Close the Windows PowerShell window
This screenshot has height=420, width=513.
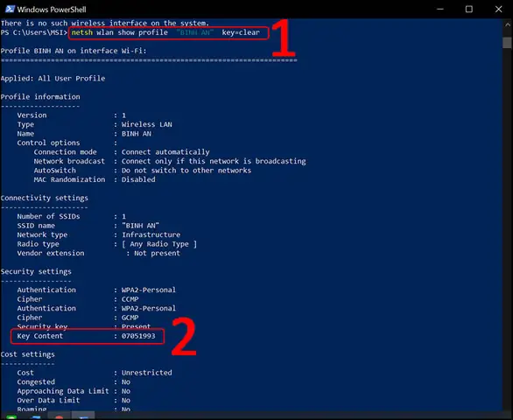point(498,9)
